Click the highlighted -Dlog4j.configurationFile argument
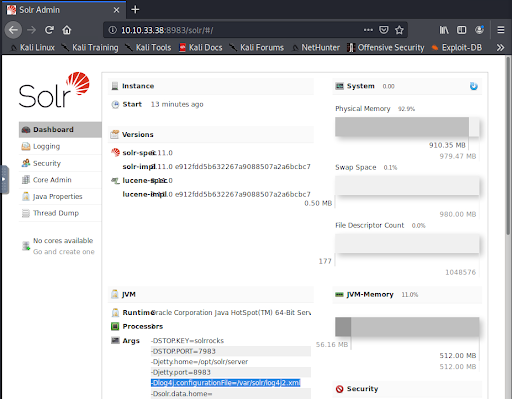 click(226, 383)
